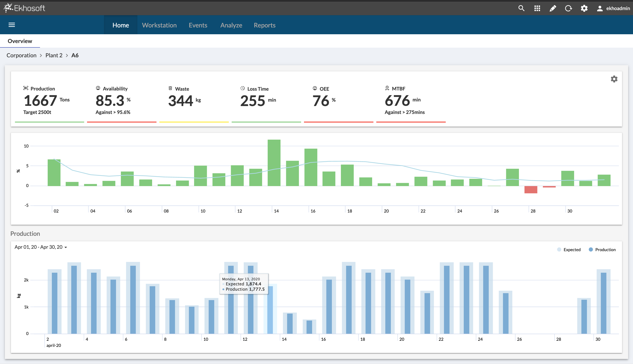Click the ekhoadmin user icon
The width and height of the screenshot is (633, 364).
pos(600,8)
